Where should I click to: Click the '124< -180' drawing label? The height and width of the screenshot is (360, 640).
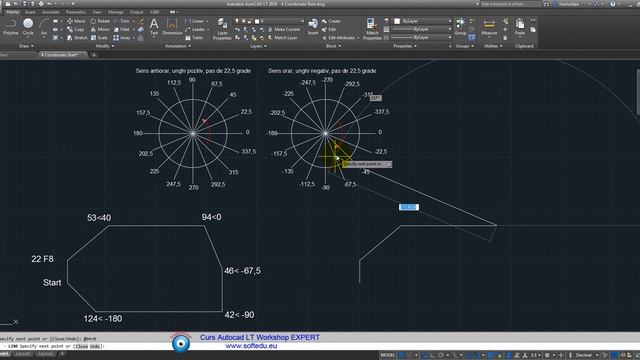tap(103, 319)
